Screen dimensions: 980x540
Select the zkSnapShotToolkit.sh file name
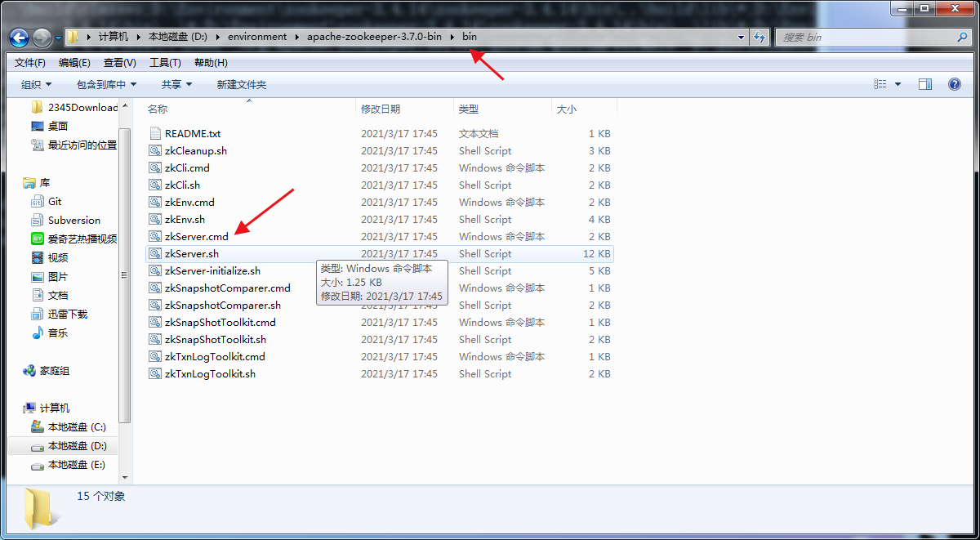pos(216,339)
